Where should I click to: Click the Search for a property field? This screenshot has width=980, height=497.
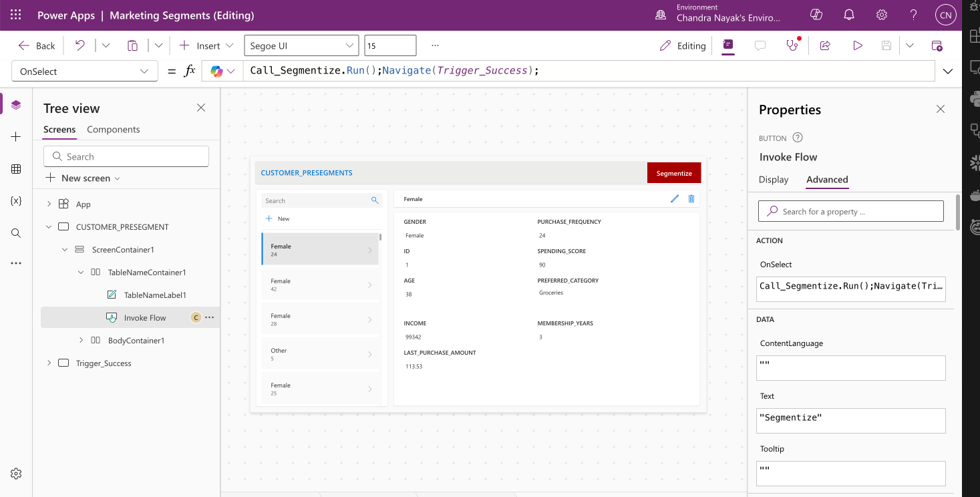pos(850,211)
